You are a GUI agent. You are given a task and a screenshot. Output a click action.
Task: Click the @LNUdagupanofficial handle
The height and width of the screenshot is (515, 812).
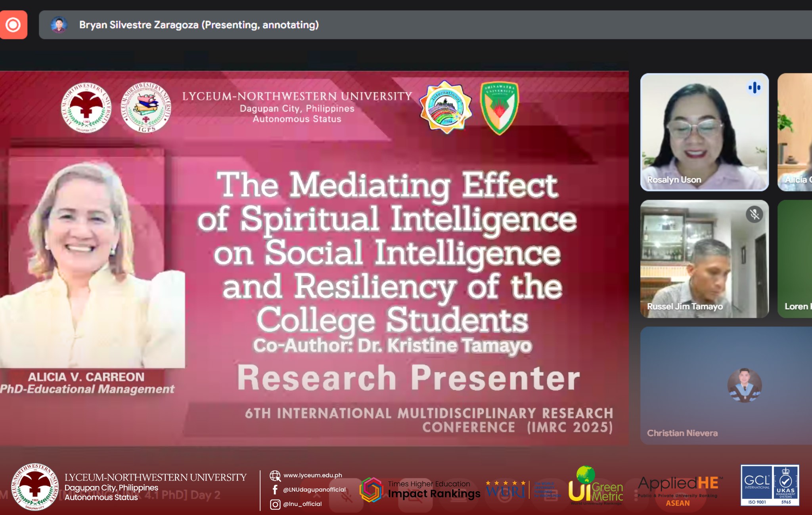pyautogui.click(x=314, y=490)
